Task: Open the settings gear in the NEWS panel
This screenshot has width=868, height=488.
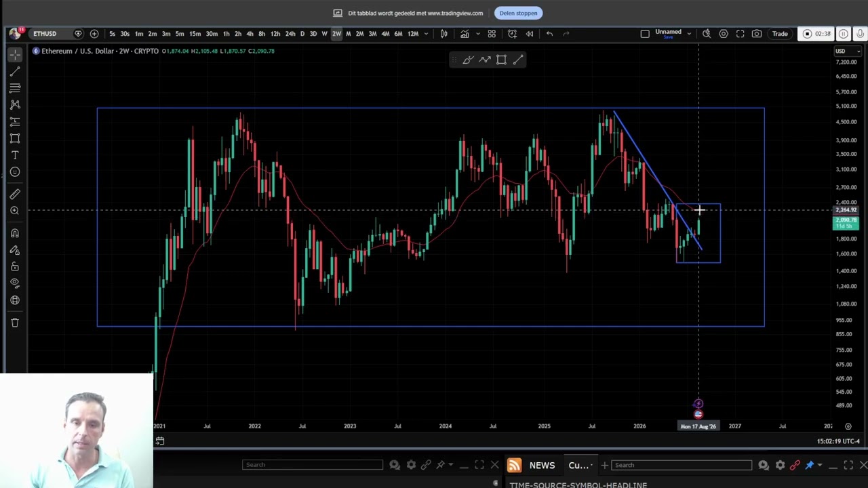Action: [780, 465]
